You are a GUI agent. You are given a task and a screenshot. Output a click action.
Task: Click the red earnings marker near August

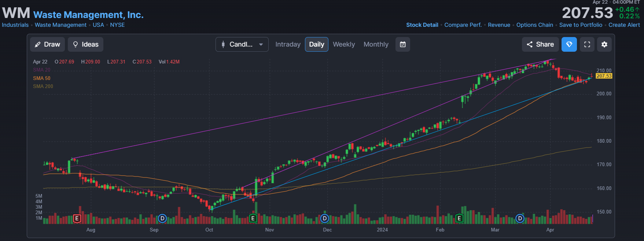click(77, 219)
